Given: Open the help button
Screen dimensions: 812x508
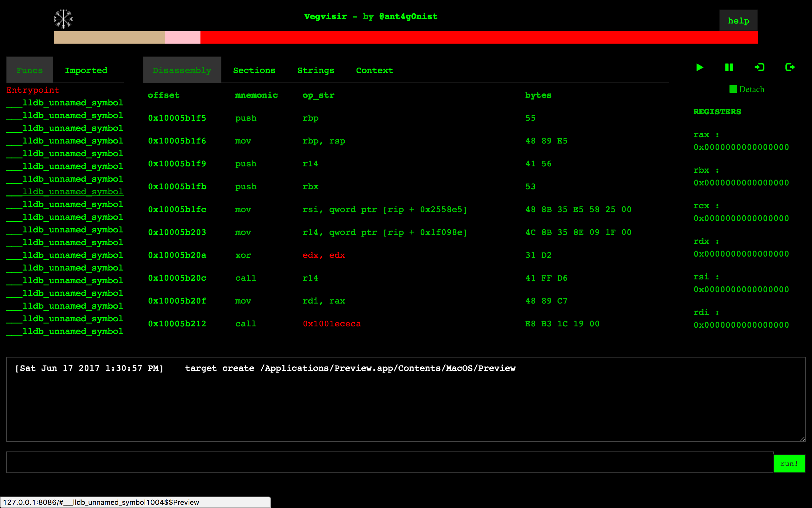Looking at the screenshot, I should pyautogui.click(x=738, y=21).
